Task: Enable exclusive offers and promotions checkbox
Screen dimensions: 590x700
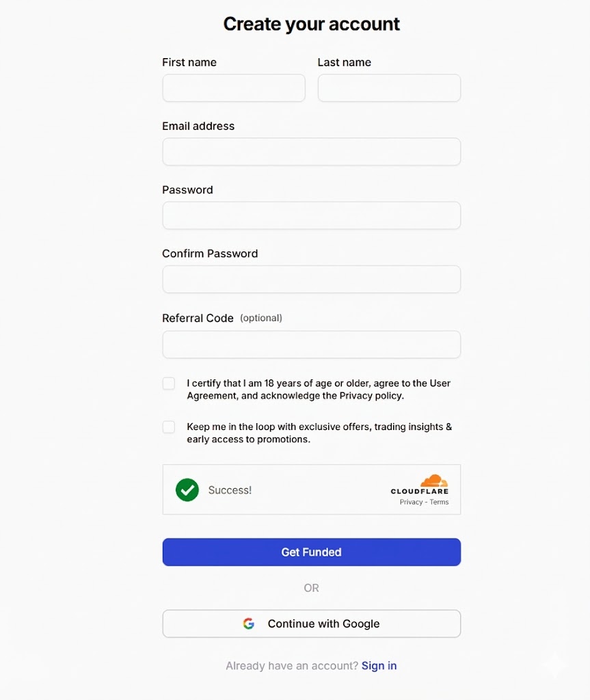Action: [x=168, y=427]
